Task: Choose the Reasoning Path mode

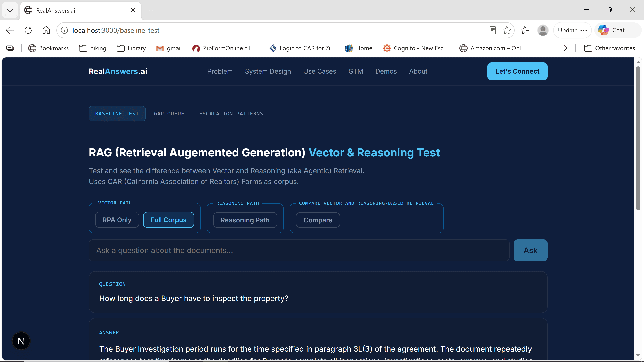Action: tap(245, 220)
